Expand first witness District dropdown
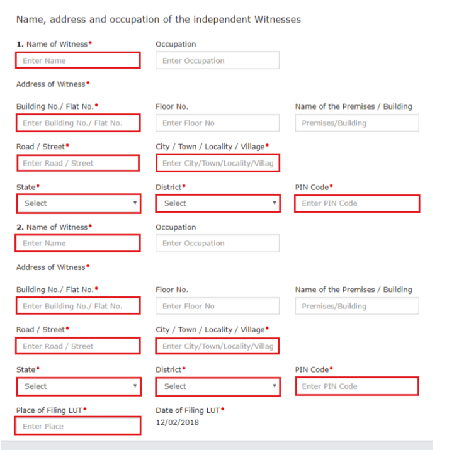Screen dimensions: 476x450 point(217,203)
